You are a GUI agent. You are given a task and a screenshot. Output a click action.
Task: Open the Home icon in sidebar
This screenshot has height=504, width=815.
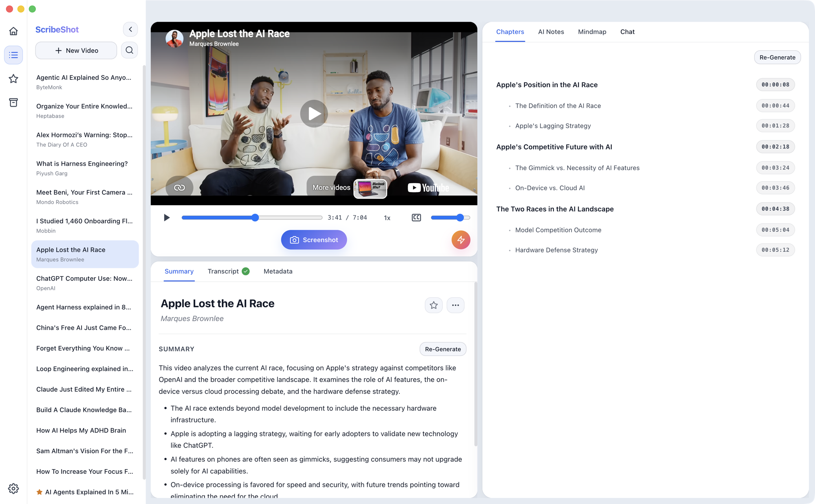[x=13, y=31]
